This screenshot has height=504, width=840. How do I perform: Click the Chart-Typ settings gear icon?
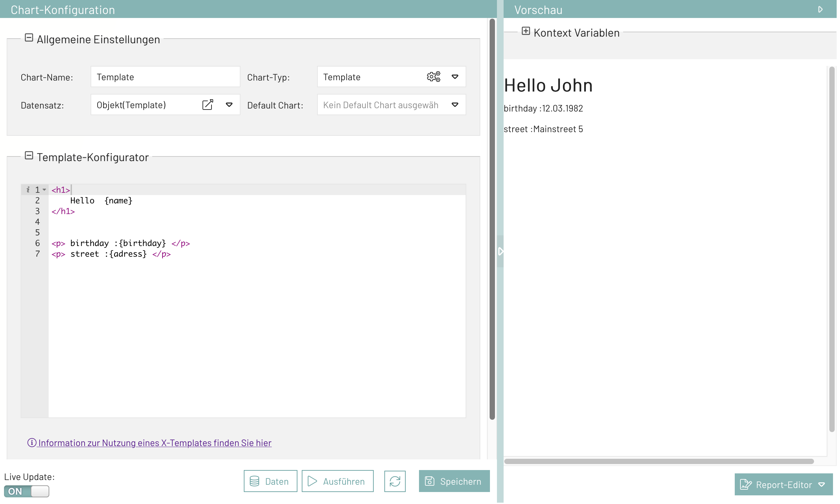pyautogui.click(x=433, y=76)
